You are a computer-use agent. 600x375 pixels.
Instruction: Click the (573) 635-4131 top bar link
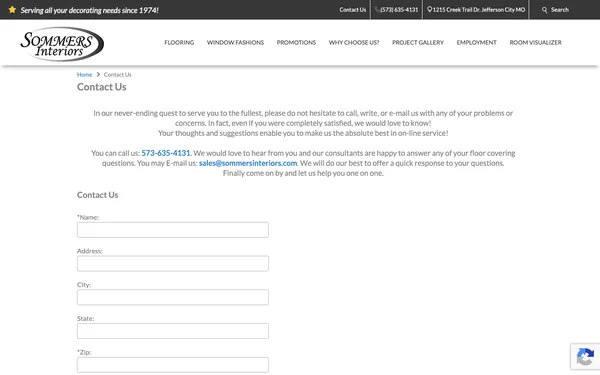(x=399, y=10)
